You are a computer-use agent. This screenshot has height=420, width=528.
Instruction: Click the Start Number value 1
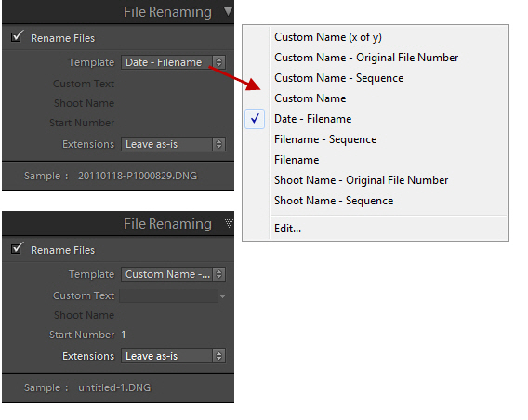[x=124, y=335]
